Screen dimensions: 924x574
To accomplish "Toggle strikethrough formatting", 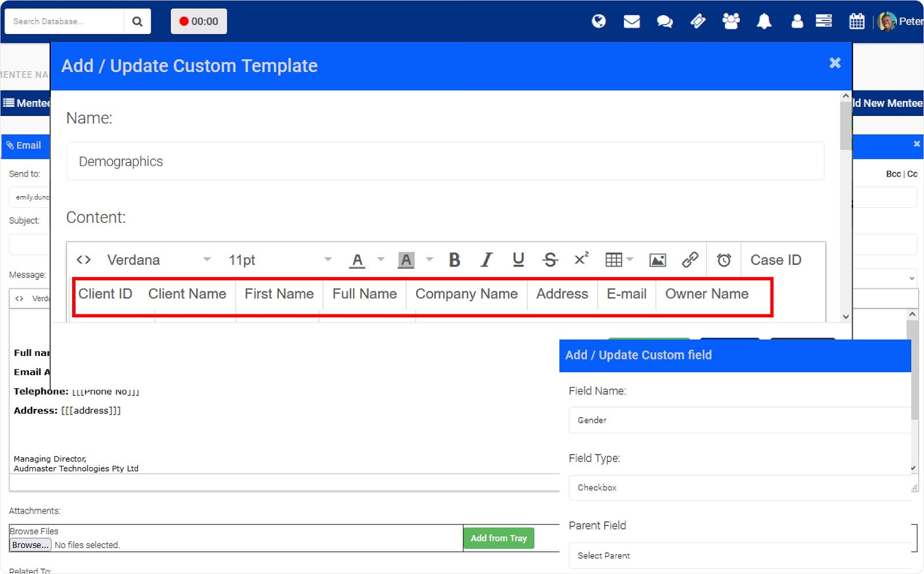I will pos(550,260).
